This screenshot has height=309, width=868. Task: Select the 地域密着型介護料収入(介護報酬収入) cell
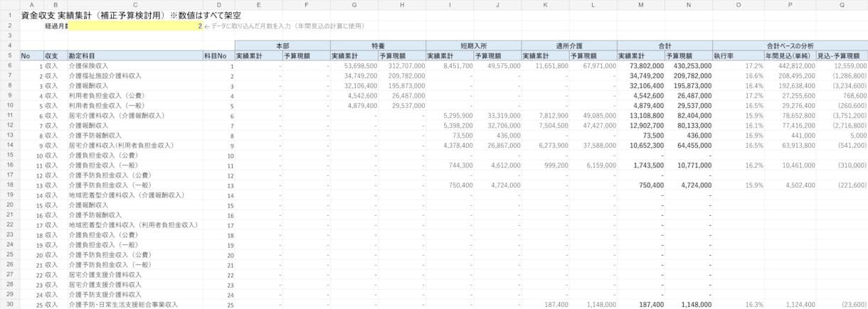pyautogui.click(x=135, y=195)
